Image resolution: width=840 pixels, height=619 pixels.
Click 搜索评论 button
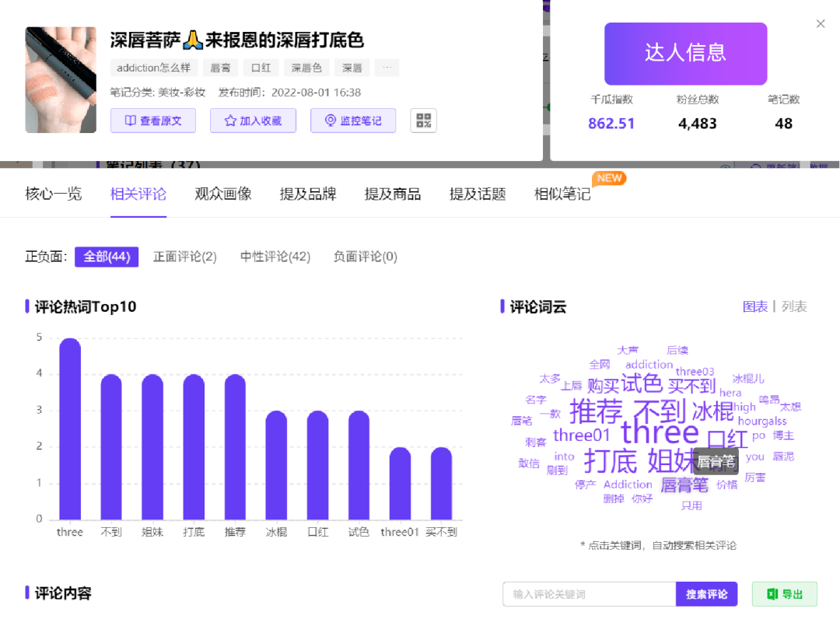[x=706, y=594]
